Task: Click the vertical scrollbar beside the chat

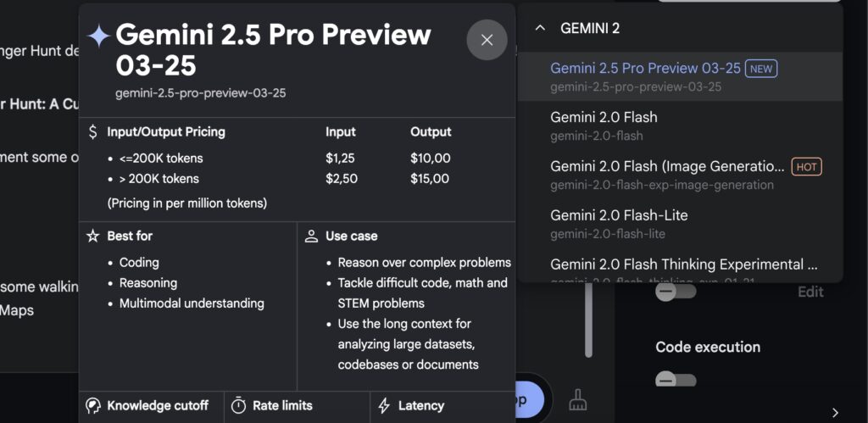Action: pyautogui.click(x=588, y=320)
